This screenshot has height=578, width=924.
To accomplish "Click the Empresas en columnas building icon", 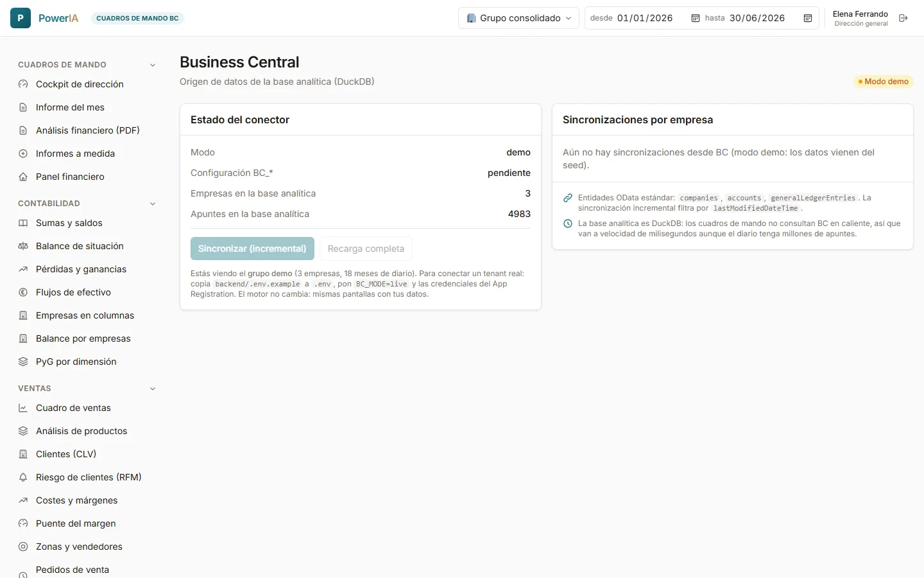I will 23,315.
